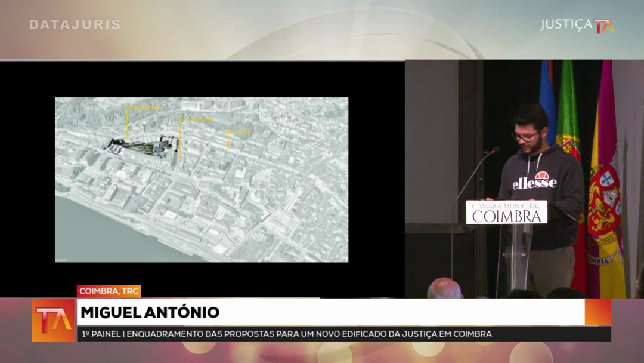Click the Rua Figueira da Foz map label

pyautogui.click(x=145, y=107)
